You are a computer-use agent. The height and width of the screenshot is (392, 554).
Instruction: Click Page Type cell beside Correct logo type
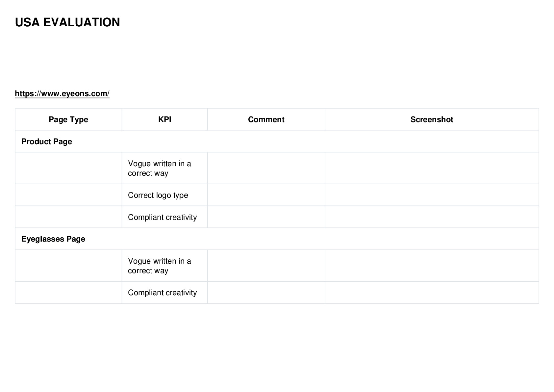(x=68, y=195)
